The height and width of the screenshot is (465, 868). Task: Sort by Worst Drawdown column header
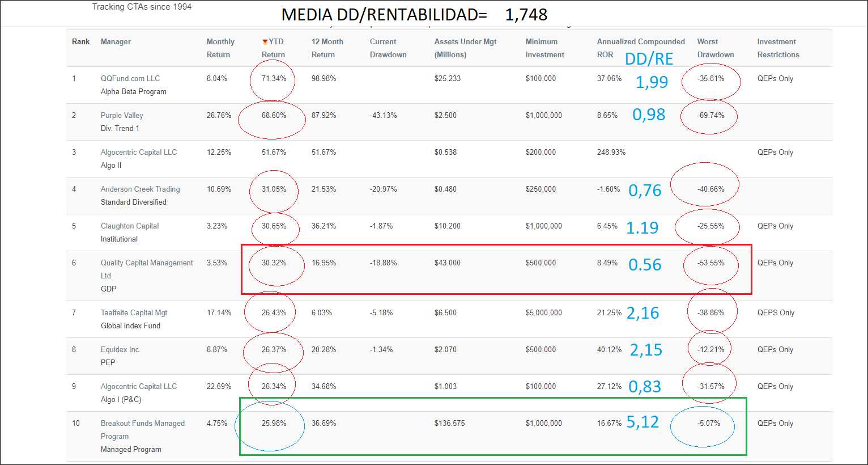pyautogui.click(x=716, y=48)
